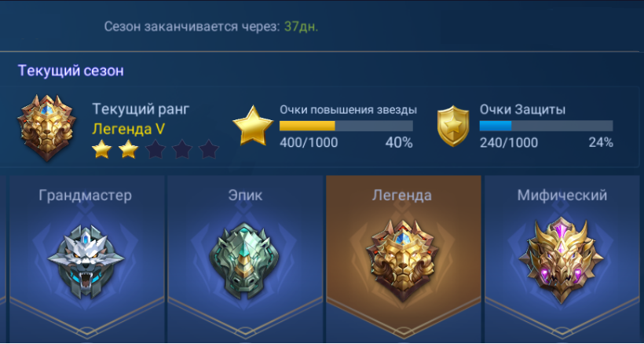Open the Грандмастер rank tab label

[x=86, y=196]
